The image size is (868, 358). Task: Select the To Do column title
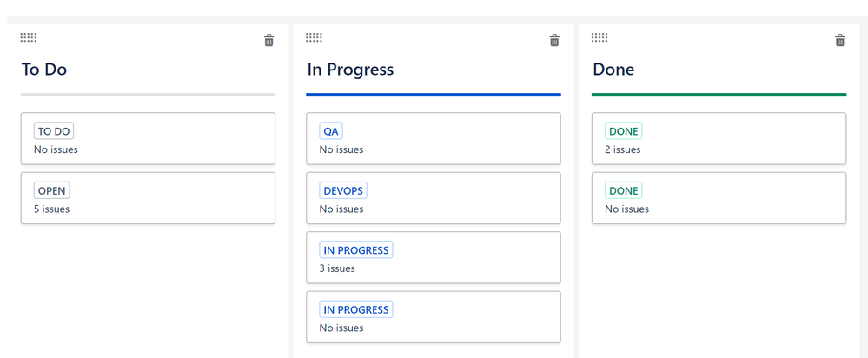tap(44, 70)
